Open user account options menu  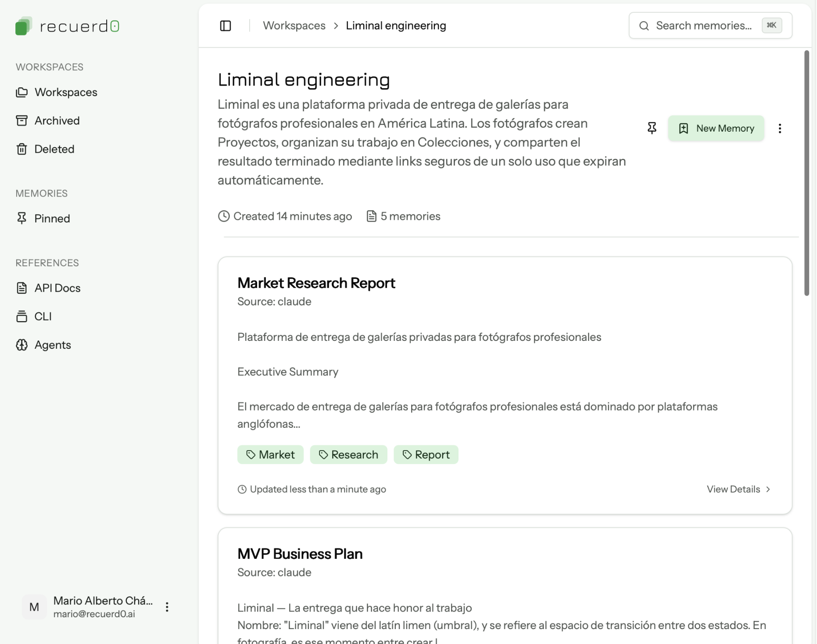(167, 607)
